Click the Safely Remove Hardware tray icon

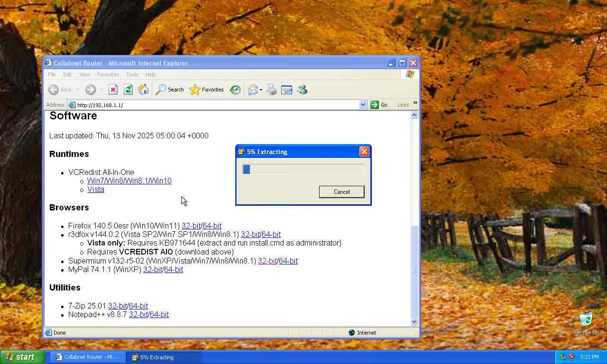[563, 357]
